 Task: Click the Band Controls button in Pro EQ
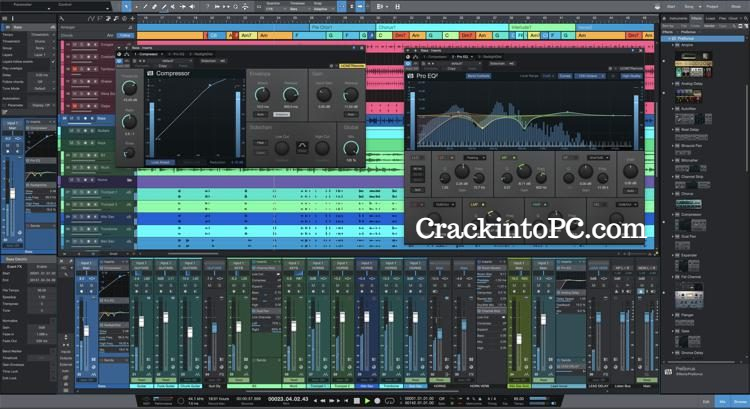tap(478, 76)
